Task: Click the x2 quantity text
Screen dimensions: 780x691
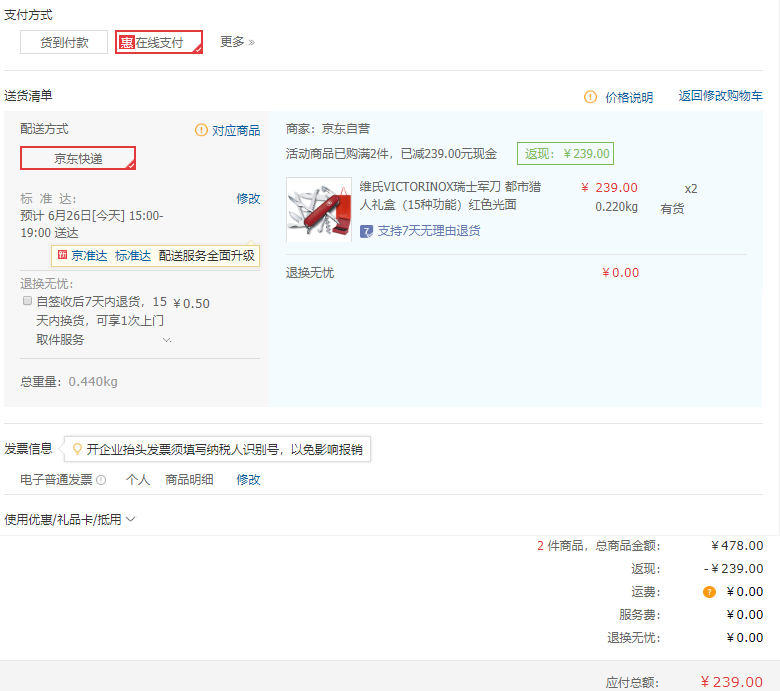Action: 691,189
